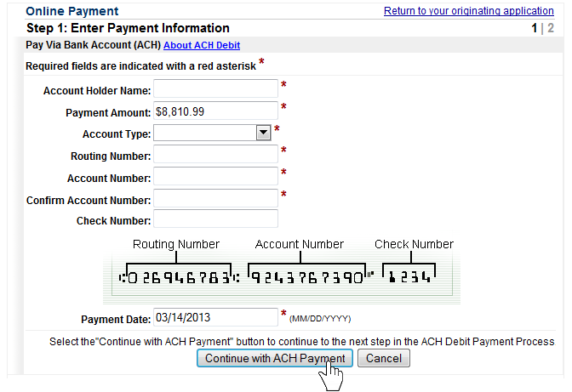Click check number 1234 on the sample check
The width and height of the screenshot is (572, 392).
point(411,276)
